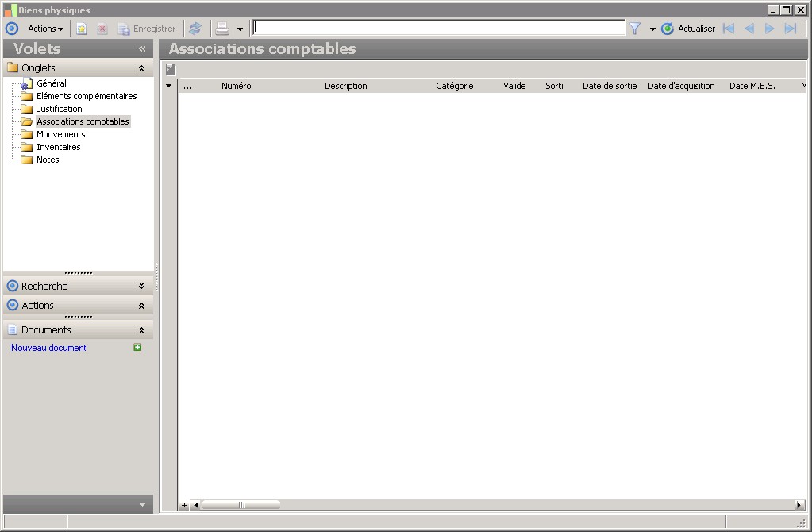This screenshot has width=812, height=532.
Task: Select Associations comptables in the tree
Action: [83, 121]
